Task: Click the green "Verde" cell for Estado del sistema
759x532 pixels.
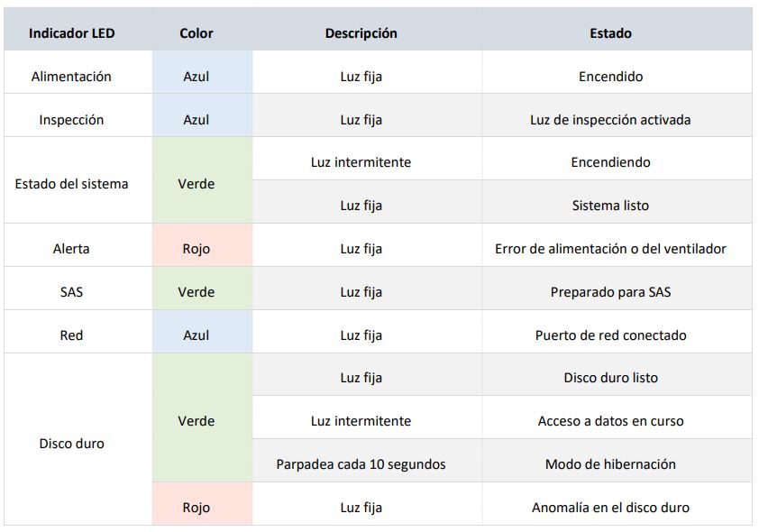Action: pos(197,184)
